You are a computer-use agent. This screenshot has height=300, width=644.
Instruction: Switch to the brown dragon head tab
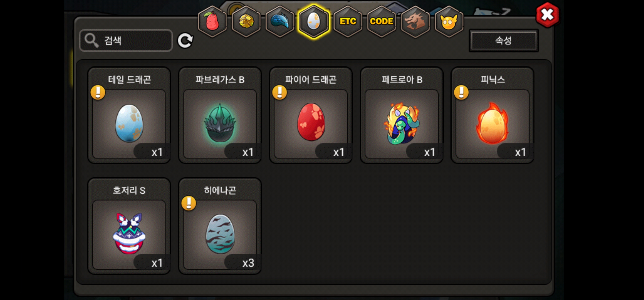[x=415, y=22]
